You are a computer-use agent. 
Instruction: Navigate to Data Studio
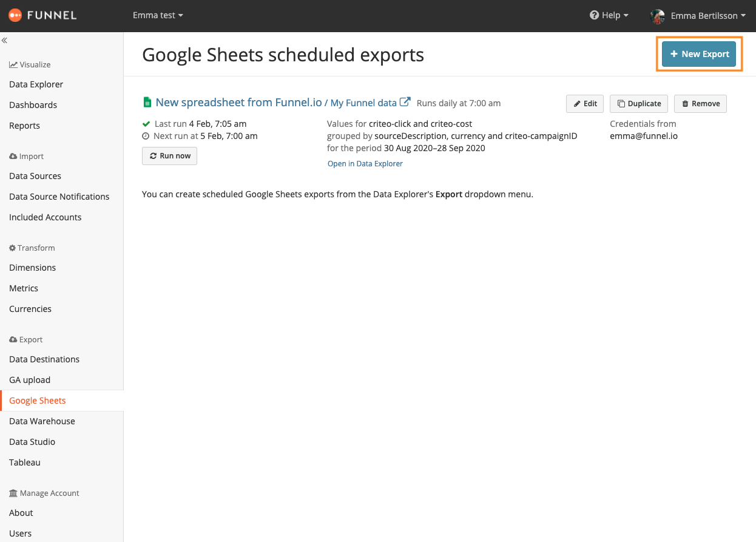click(x=32, y=442)
